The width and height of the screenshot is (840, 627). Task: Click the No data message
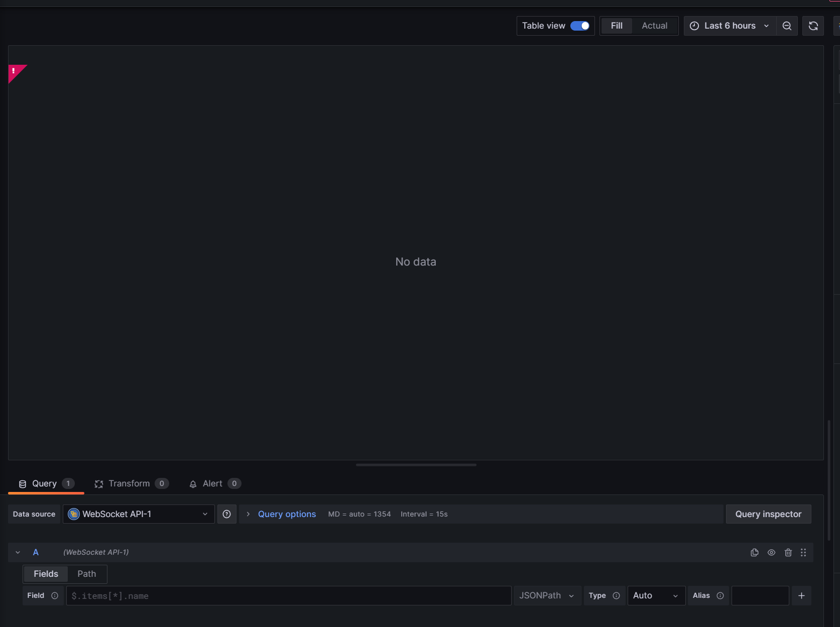(x=416, y=262)
